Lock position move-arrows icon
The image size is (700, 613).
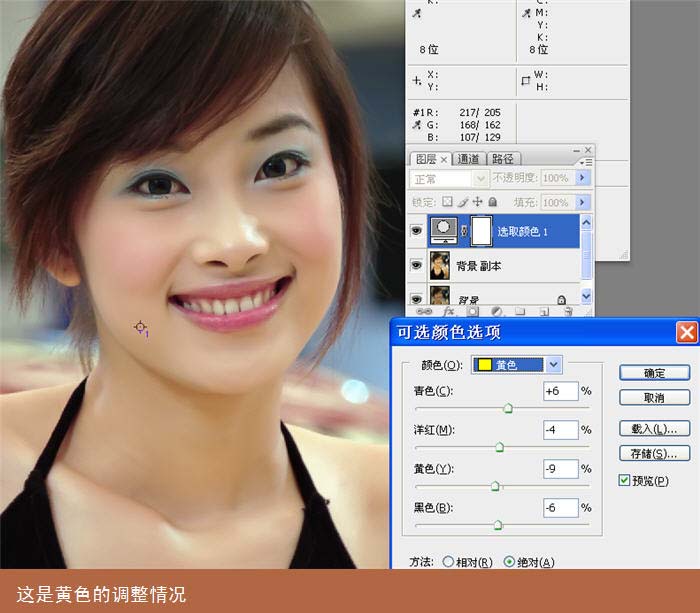pos(478,202)
